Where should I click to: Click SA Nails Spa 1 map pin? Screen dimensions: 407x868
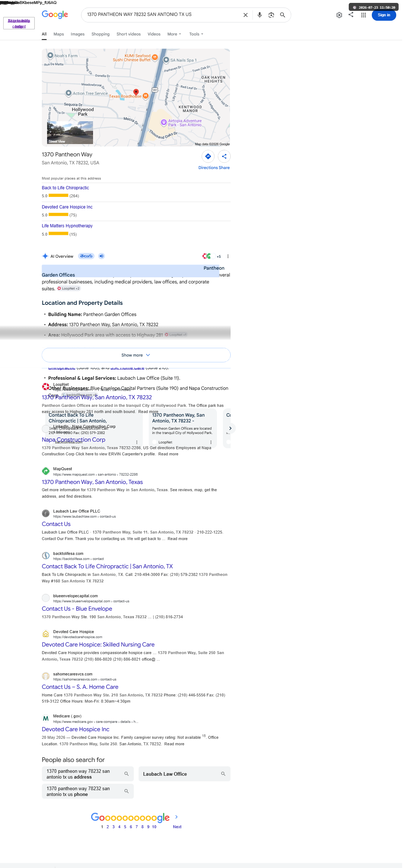166,60
